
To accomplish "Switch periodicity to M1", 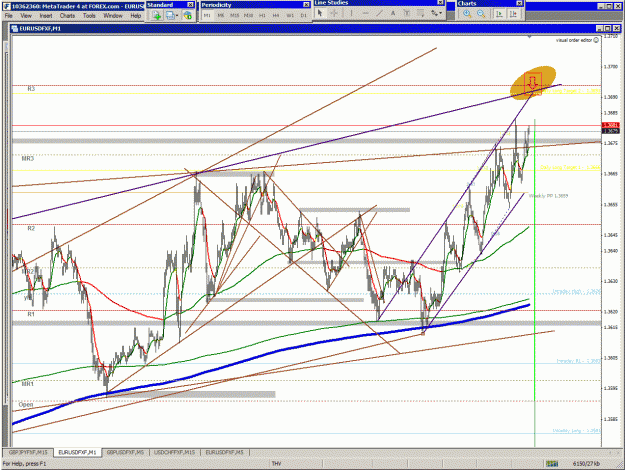I will pyautogui.click(x=207, y=16).
